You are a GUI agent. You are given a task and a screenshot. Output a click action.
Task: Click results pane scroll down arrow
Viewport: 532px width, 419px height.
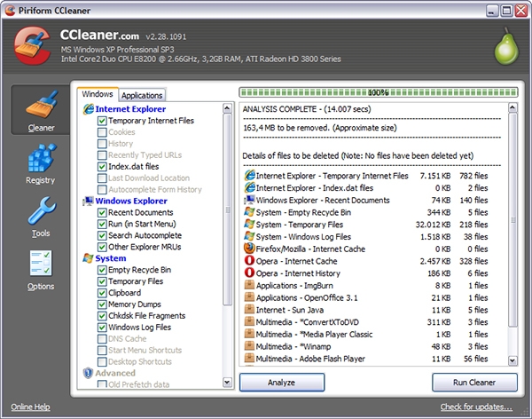click(512, 360)
